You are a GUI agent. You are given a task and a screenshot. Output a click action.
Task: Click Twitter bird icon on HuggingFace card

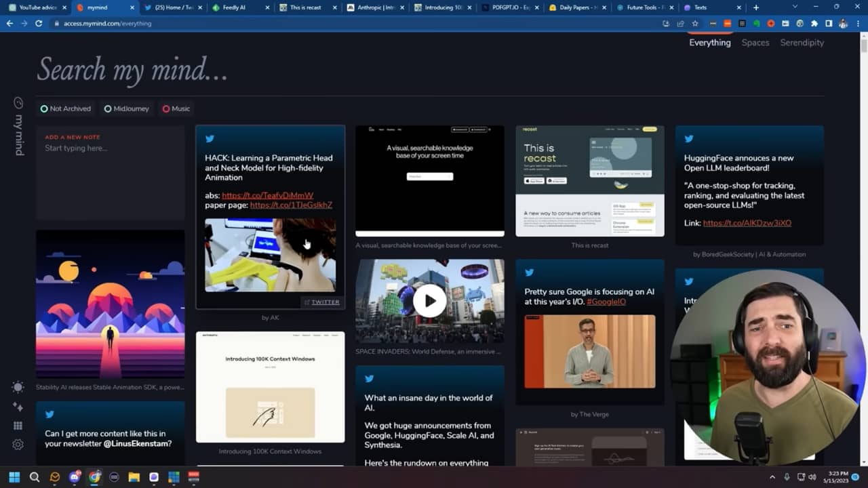(x=689, y=139)
